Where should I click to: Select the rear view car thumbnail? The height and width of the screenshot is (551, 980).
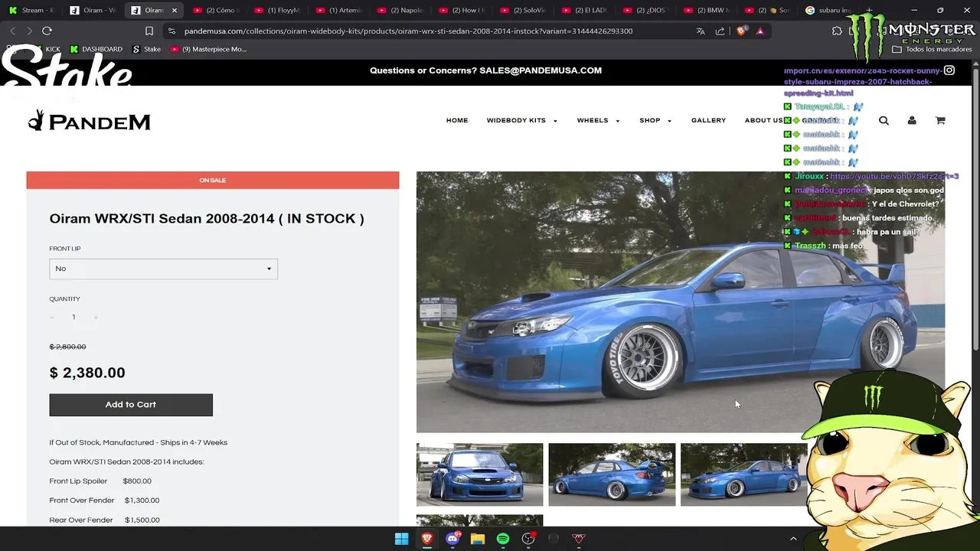(612, 474)
